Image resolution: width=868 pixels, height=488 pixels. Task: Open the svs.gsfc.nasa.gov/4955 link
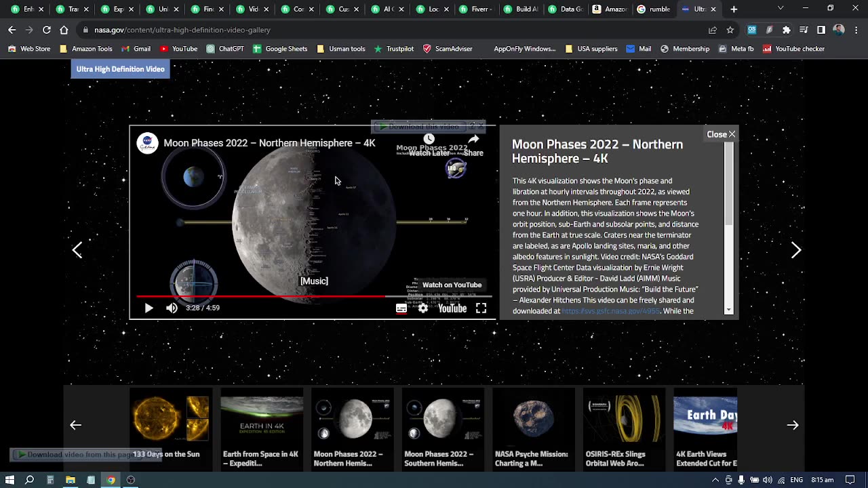coord(610,311)
